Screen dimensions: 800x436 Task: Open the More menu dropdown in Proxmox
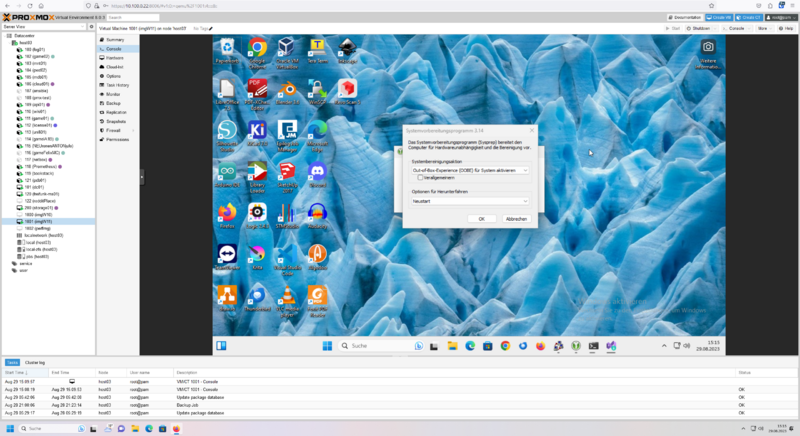click(x=764, y=29)
